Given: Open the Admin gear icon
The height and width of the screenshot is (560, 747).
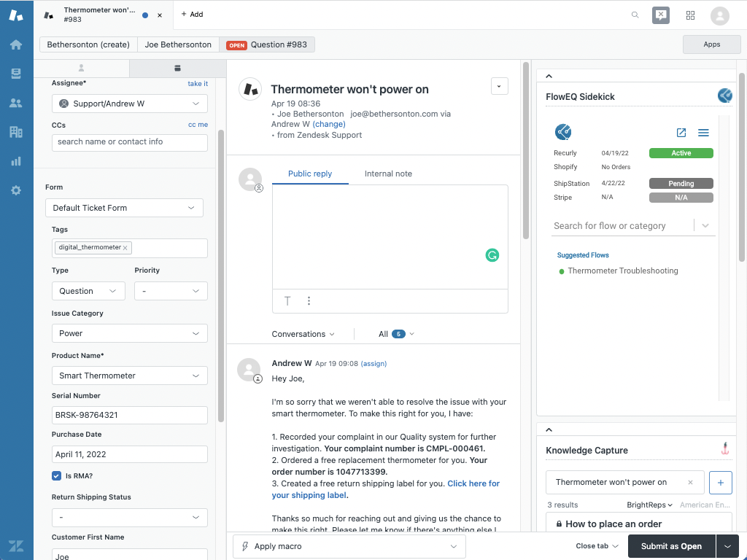Looking at the screenshot, I should click(16, 190).
